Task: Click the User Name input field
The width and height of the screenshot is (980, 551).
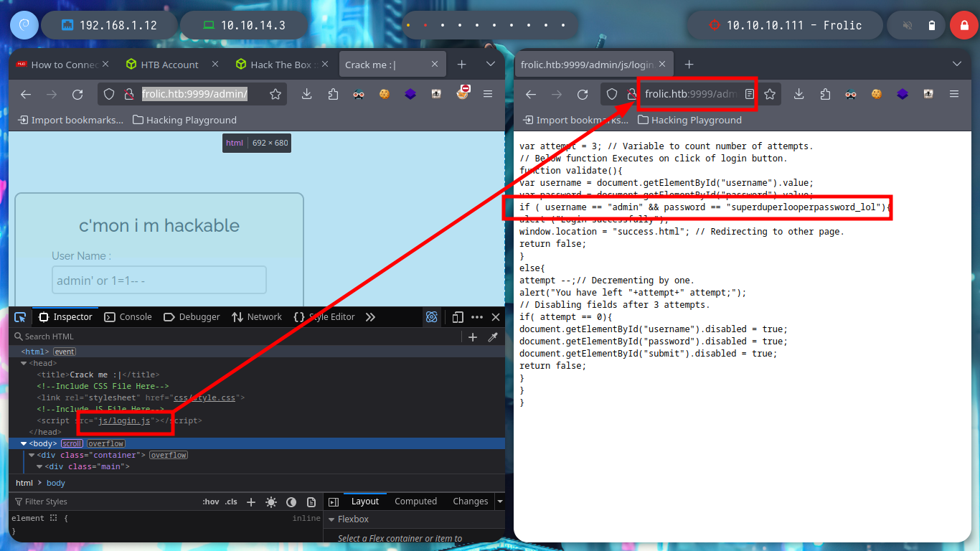Action: tap(159, 281)
